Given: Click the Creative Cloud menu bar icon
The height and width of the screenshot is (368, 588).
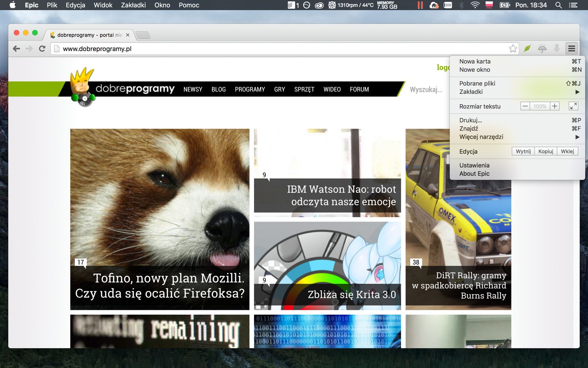Looking at the screenshot, I should tap(319, 5).
